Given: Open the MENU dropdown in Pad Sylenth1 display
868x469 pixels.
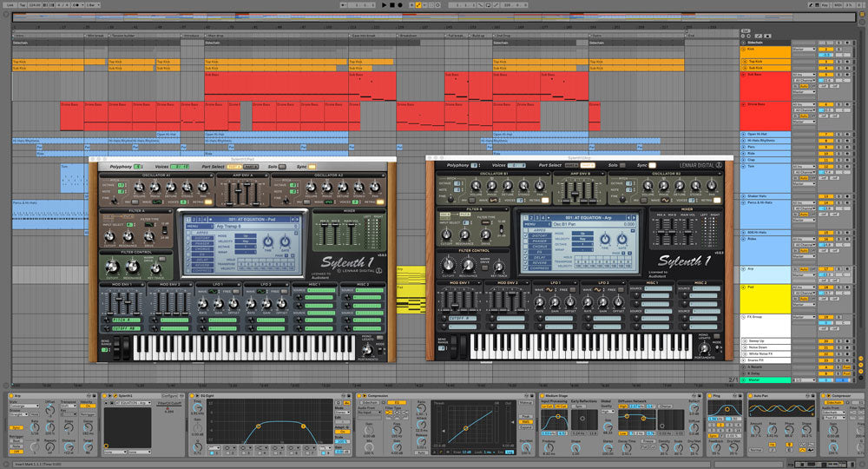Looking at the screenshot, I should click(191, 227).
